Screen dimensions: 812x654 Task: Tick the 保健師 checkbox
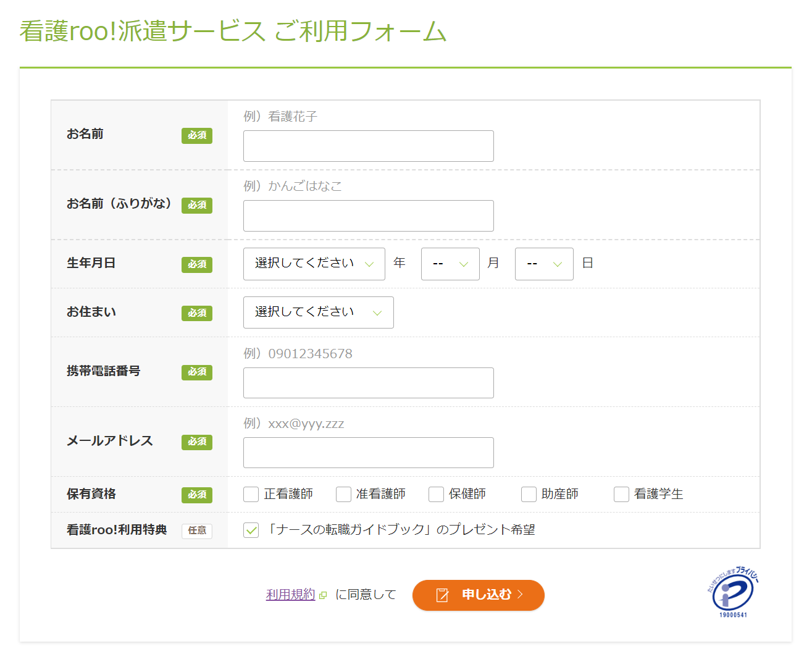(x=436, y=494)
